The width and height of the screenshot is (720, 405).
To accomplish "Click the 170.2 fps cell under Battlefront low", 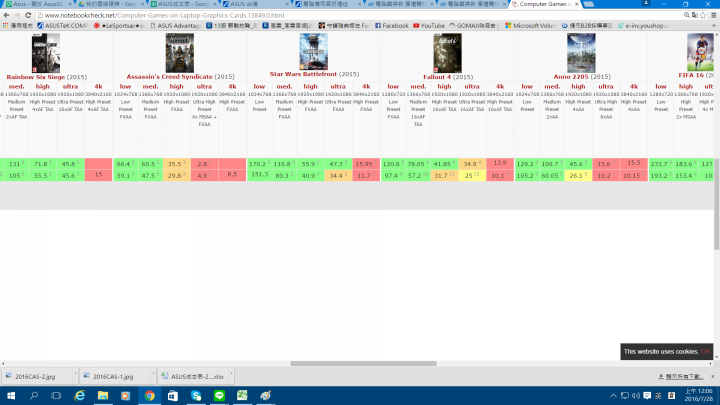I will (259, 164).
